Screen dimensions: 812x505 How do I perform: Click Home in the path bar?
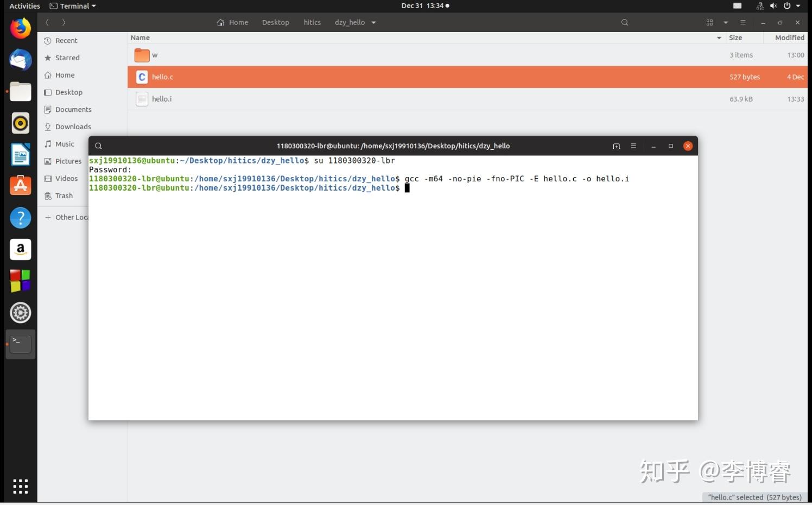point(232,22)
